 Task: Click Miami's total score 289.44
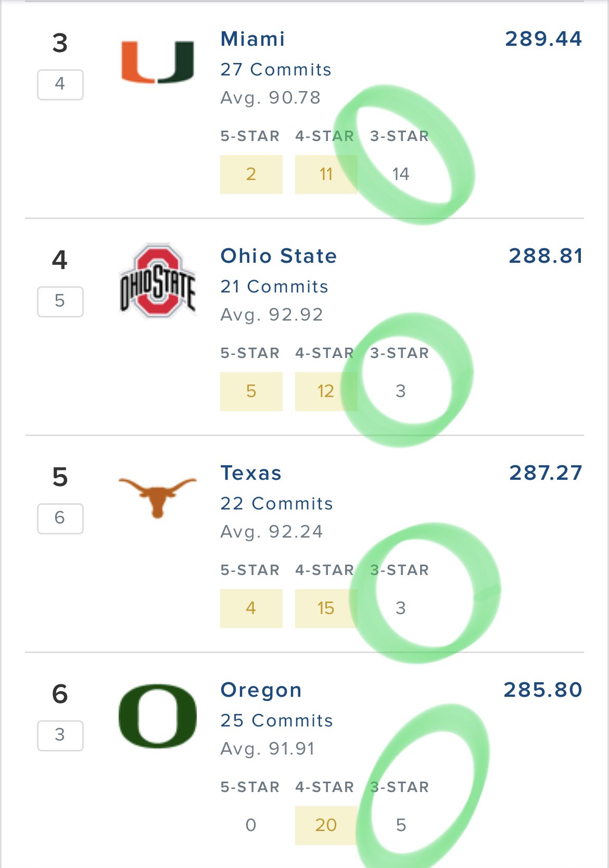[x=543, y=39]
